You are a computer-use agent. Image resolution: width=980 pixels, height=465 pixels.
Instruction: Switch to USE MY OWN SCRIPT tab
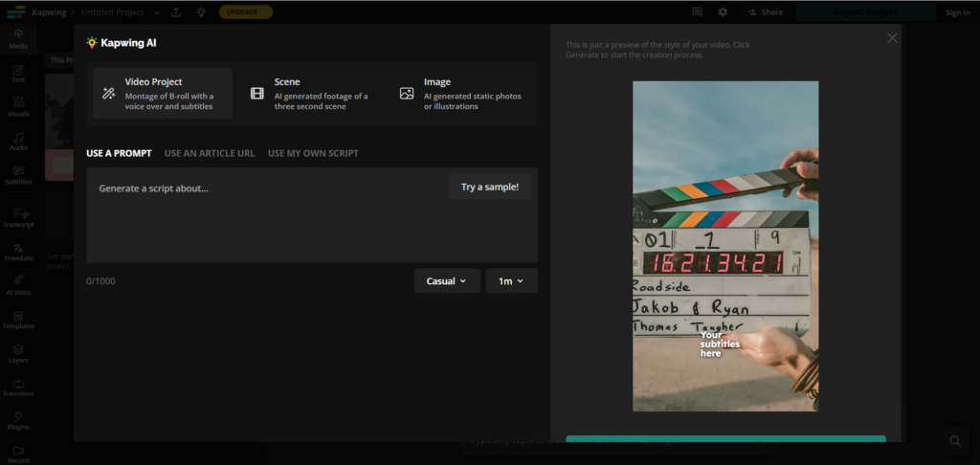[313, 153]
